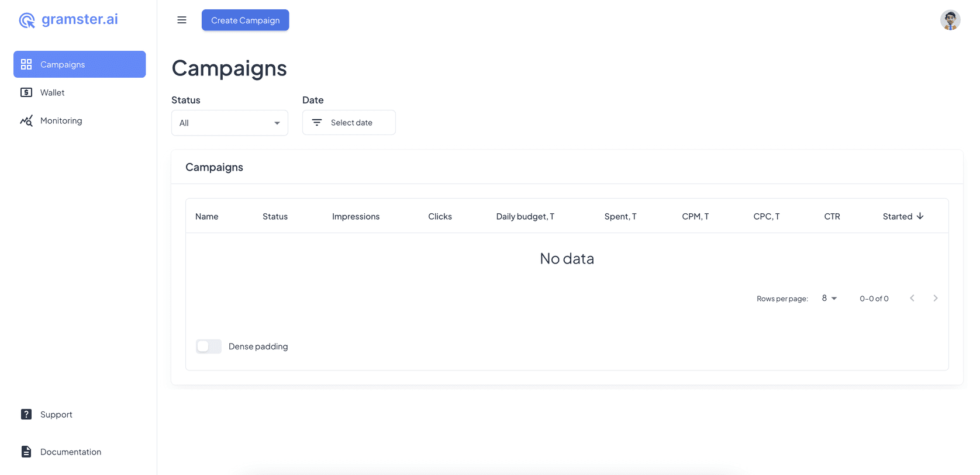Image resolution: width=980 pixels, height=475 pixels.
Task: Click the Support question mark icon
Action: 26,414
